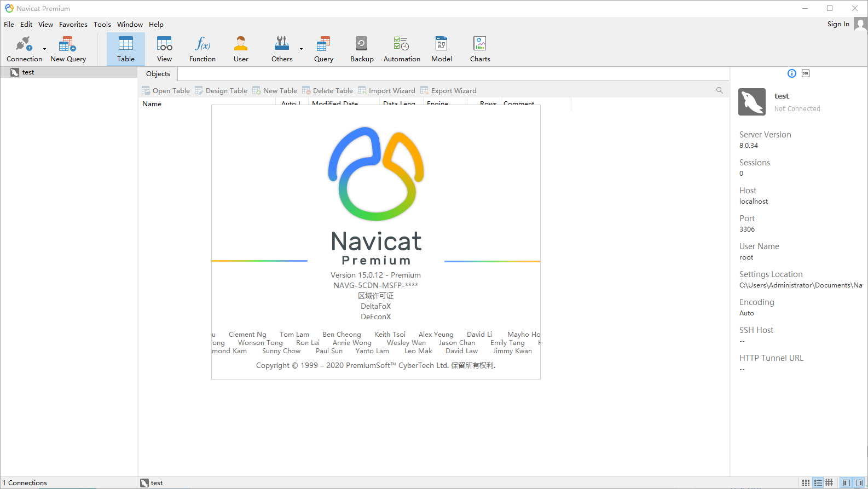Create a New Query from toolbar
The width and height of the screenshot is (868, 489).
68,49
